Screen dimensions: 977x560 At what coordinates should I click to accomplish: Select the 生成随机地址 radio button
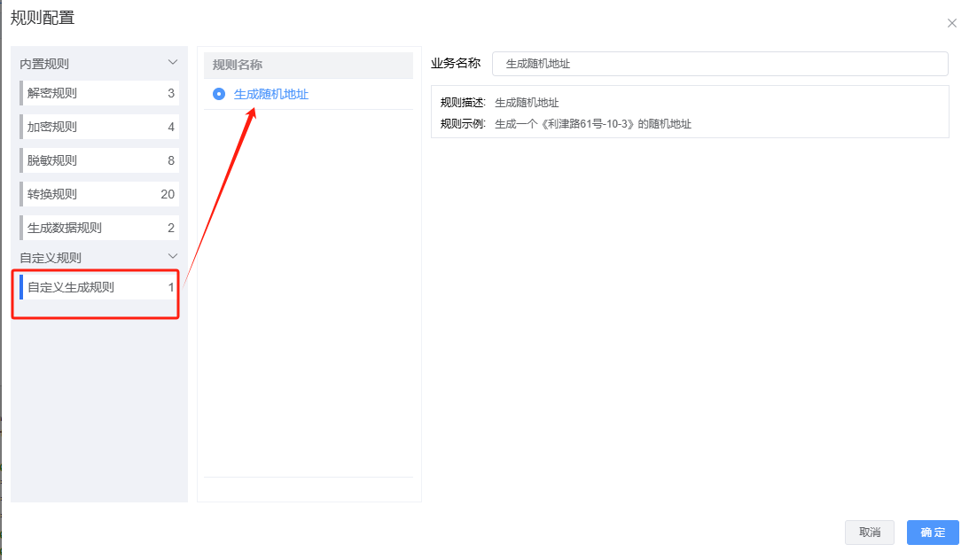219,94
